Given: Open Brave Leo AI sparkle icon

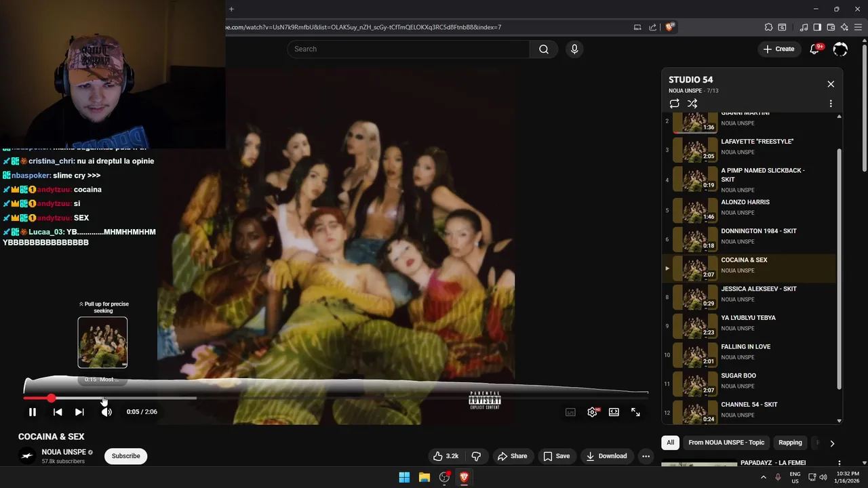Looking at the screenshot, I should click(x=844, y=27).
